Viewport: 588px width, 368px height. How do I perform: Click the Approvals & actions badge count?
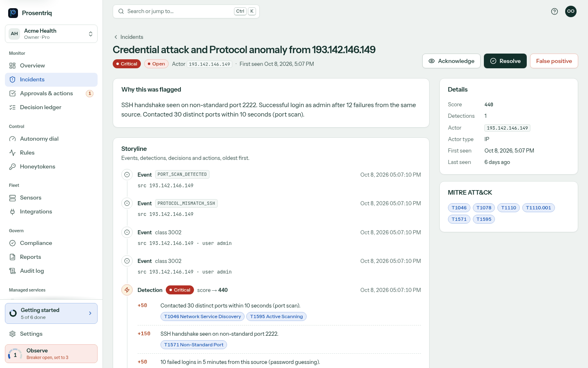(90, 93)
